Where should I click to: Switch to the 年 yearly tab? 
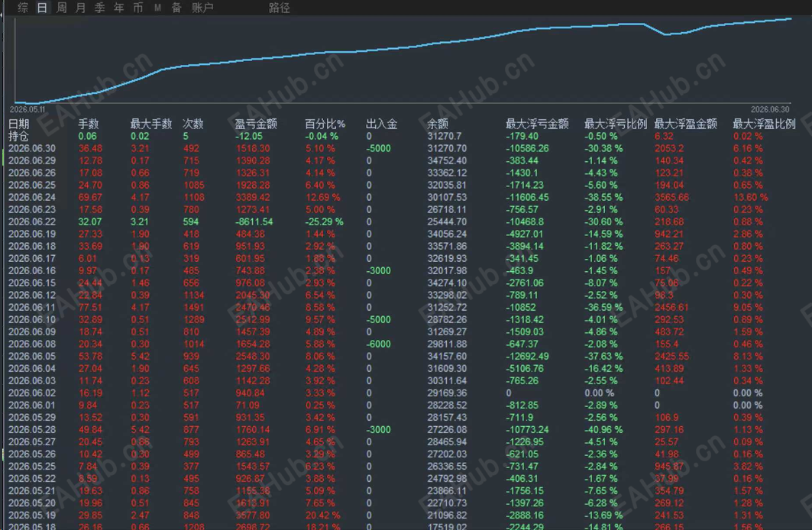click(x=118, y=8)
